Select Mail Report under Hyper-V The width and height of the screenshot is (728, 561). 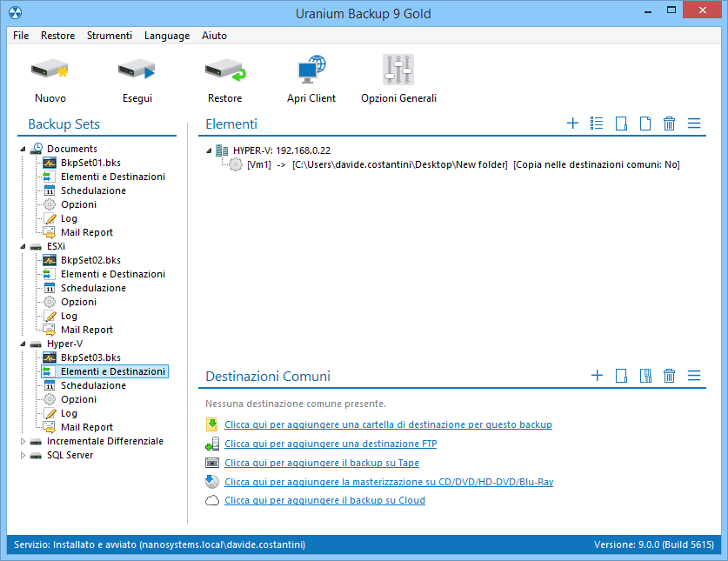point(87,427)
